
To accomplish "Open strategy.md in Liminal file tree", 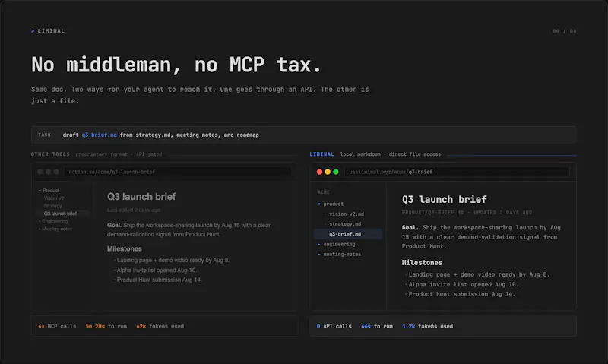I will click(345, 224).
